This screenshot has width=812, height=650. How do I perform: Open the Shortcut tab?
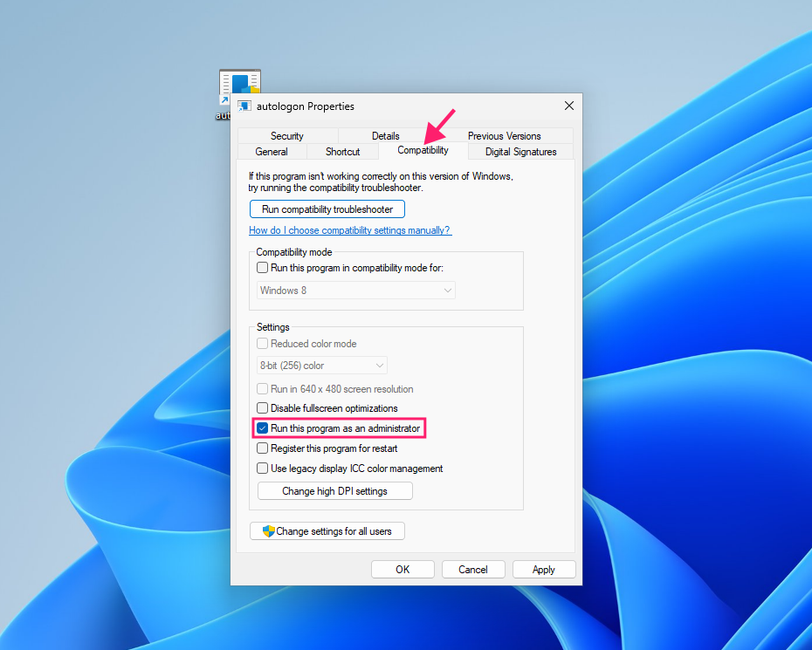click(x=342, y=152)
